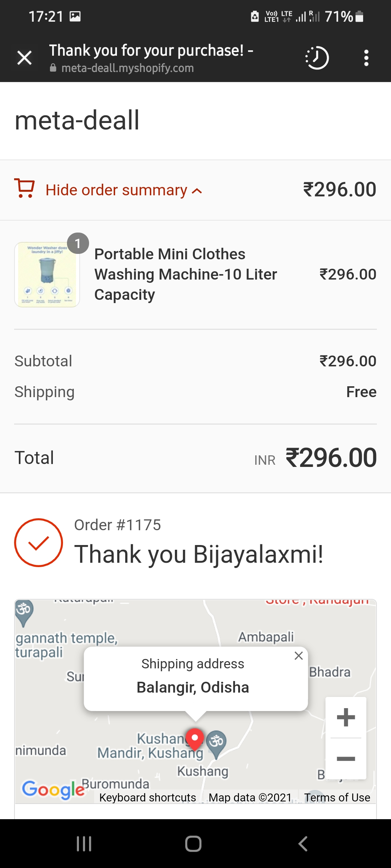Collapse the Hide order summary chevron

pyautogui.click(x=197, y=191)
